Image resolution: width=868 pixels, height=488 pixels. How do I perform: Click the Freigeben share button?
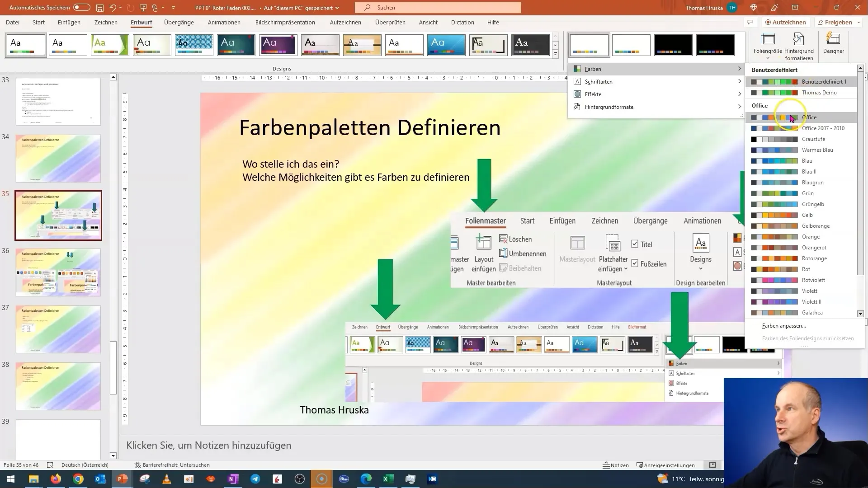[x=835, y=22]
